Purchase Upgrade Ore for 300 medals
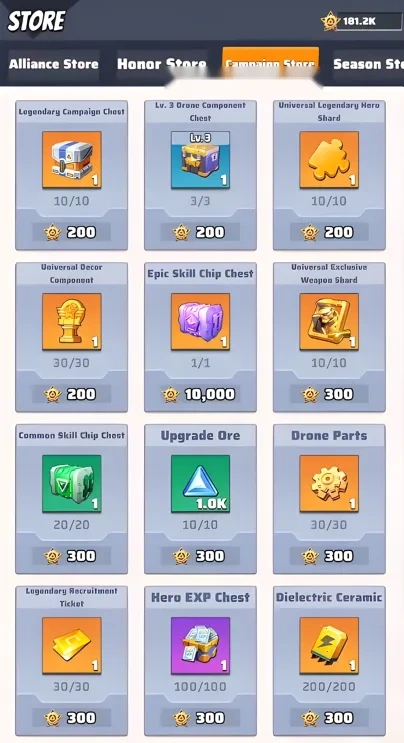Screen dimensions: 404x743 (x=200, y=556)
